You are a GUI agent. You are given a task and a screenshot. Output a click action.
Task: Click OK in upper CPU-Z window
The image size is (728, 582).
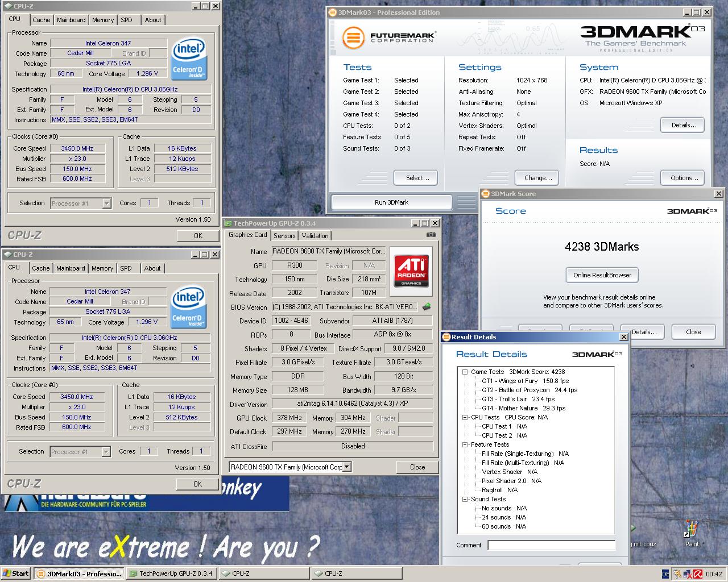click(x=198, y=235)
